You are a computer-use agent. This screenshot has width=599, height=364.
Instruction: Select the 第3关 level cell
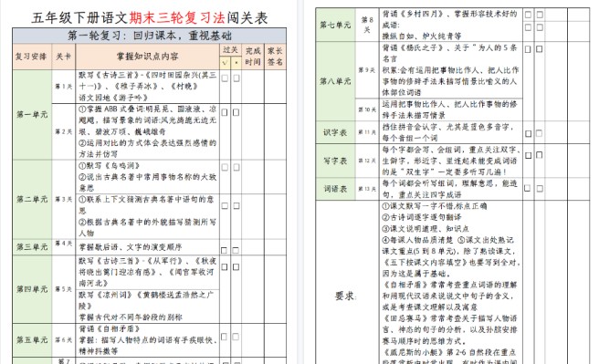point(63,199)
